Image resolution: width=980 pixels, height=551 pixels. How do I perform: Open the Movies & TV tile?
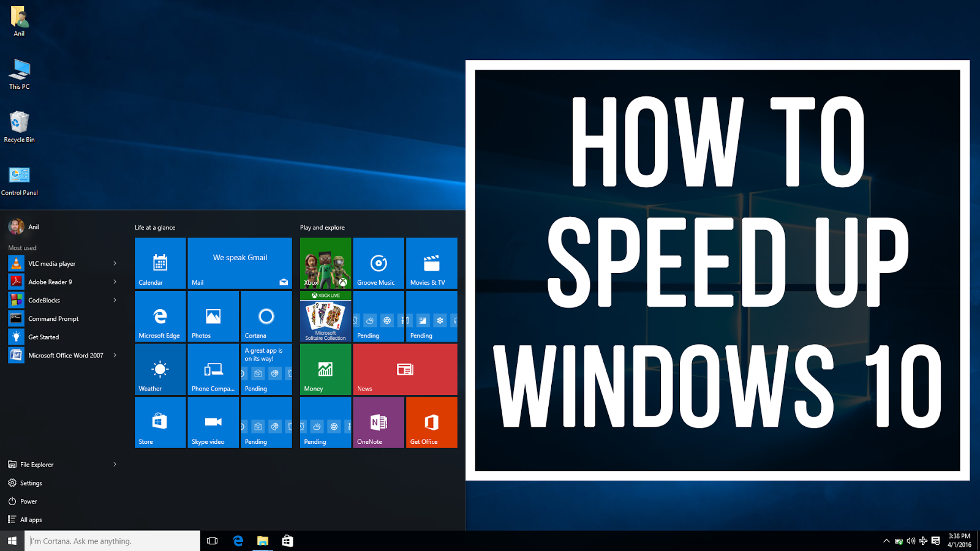[x=432, y=263]
